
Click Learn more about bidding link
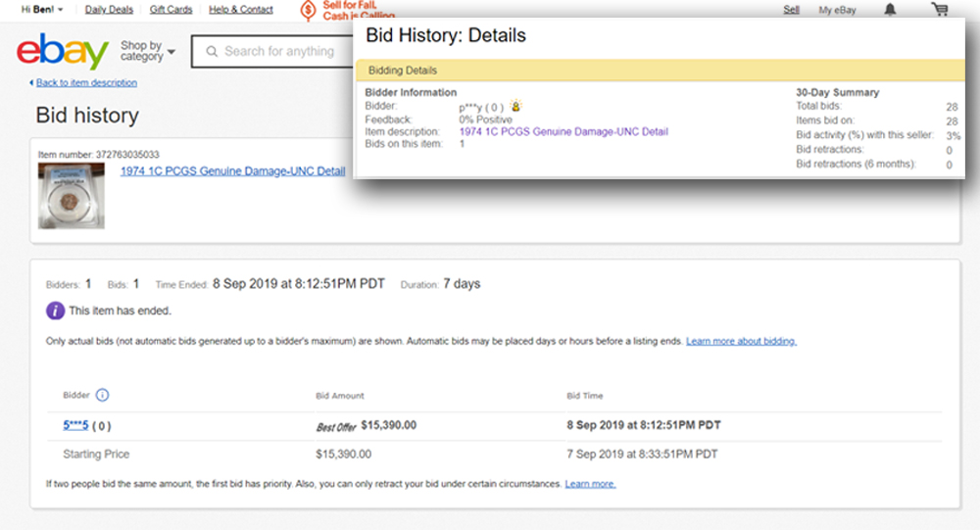click(741, 341)
